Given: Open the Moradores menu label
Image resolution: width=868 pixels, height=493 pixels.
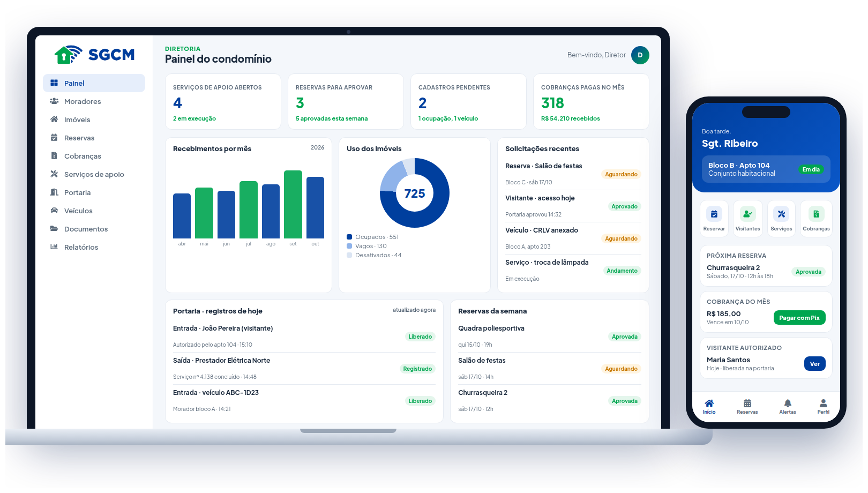Looking at the screenshot, I should (83, 101).
